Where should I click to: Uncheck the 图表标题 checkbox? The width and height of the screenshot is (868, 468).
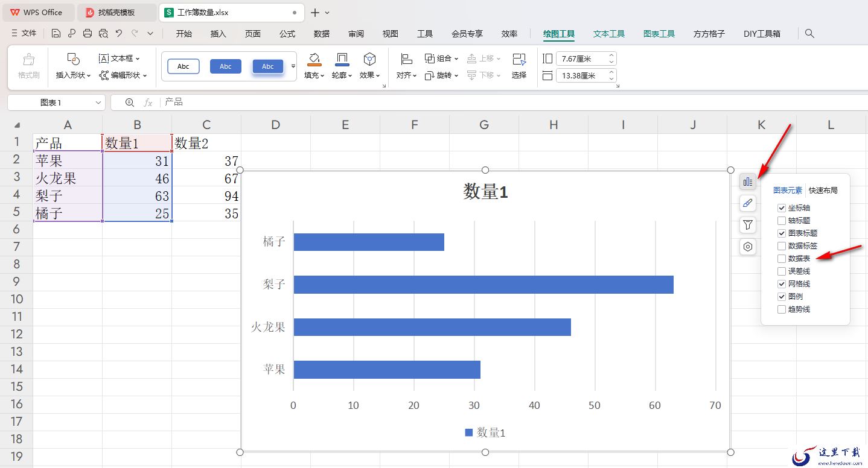[782, 233]
